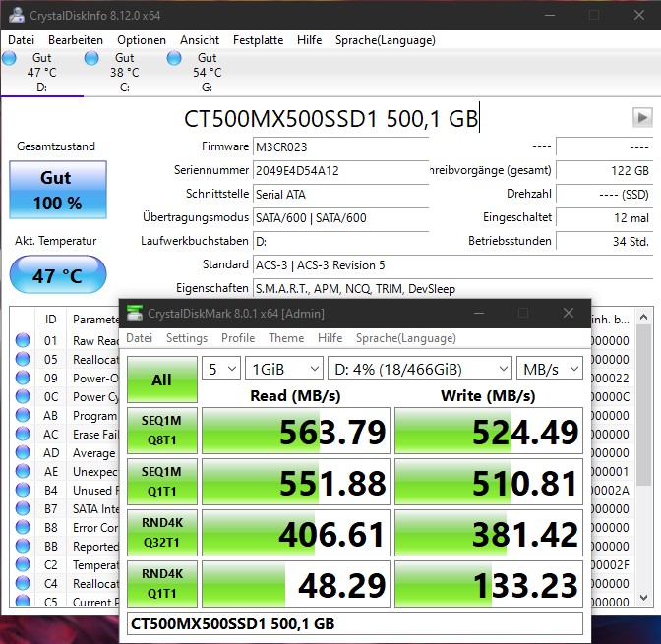The image size is (661, 644).
Task: Click the CrystalDiskMark app icon in title bar
Action: 135,313
